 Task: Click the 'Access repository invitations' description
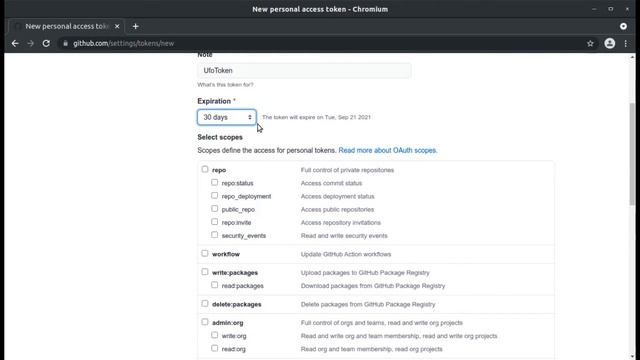click(x=341, y=223)
